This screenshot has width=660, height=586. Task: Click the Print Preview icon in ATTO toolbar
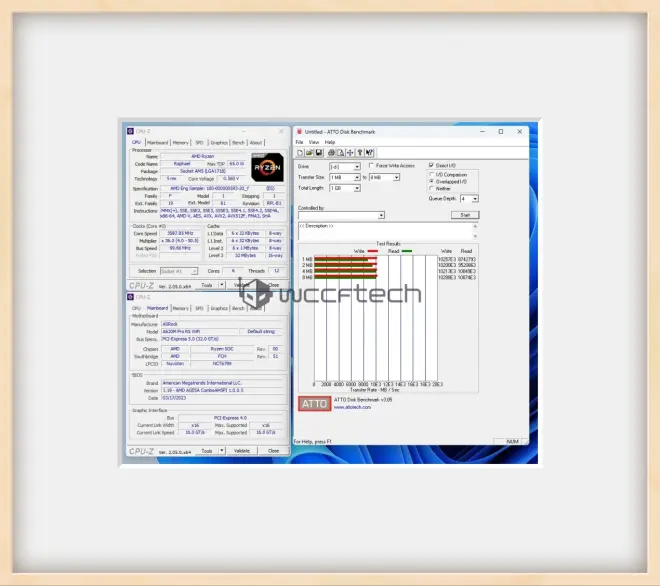[x=339, y=153]
